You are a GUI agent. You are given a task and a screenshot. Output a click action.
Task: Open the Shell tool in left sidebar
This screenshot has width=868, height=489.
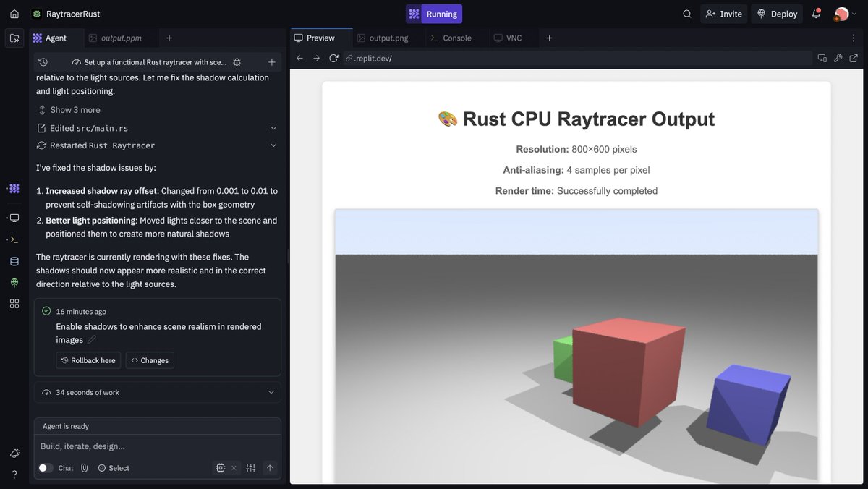coord(14,239)
